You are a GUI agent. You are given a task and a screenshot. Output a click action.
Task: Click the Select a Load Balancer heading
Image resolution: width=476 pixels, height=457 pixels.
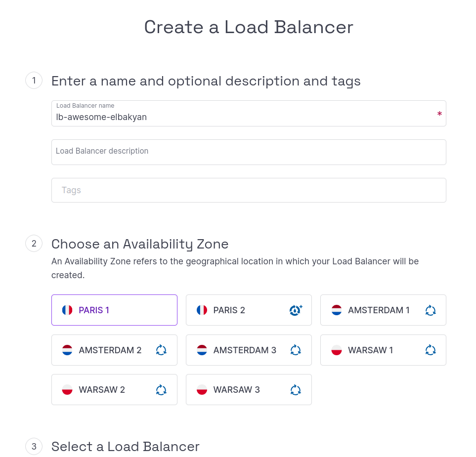click(x=125, y=447)
